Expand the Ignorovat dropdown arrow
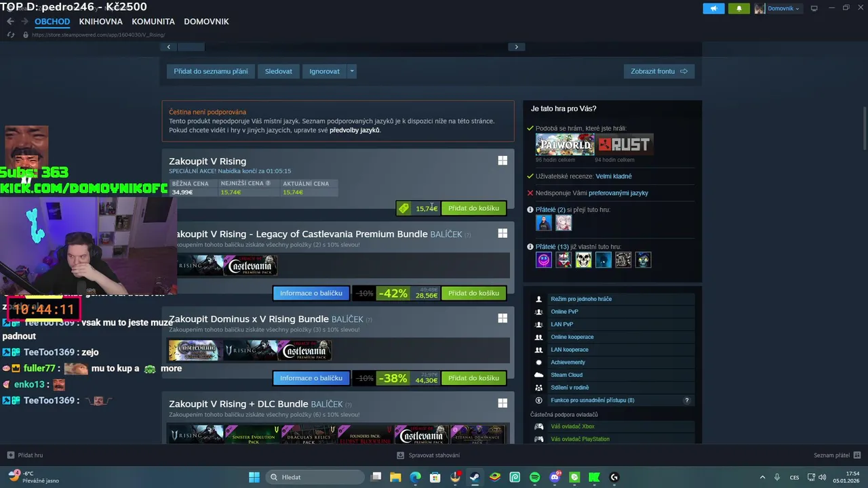 (x=351, y=71)
